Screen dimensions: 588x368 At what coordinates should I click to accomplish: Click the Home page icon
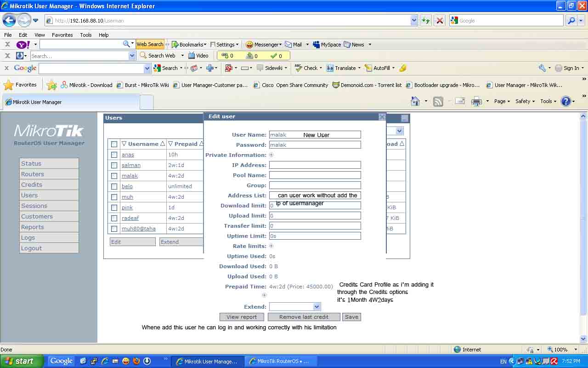click(415, 101)
